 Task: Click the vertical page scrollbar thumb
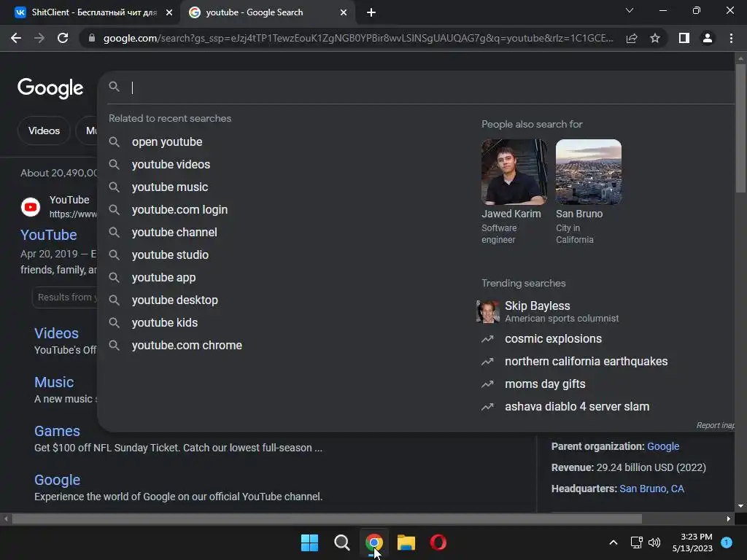740,128
